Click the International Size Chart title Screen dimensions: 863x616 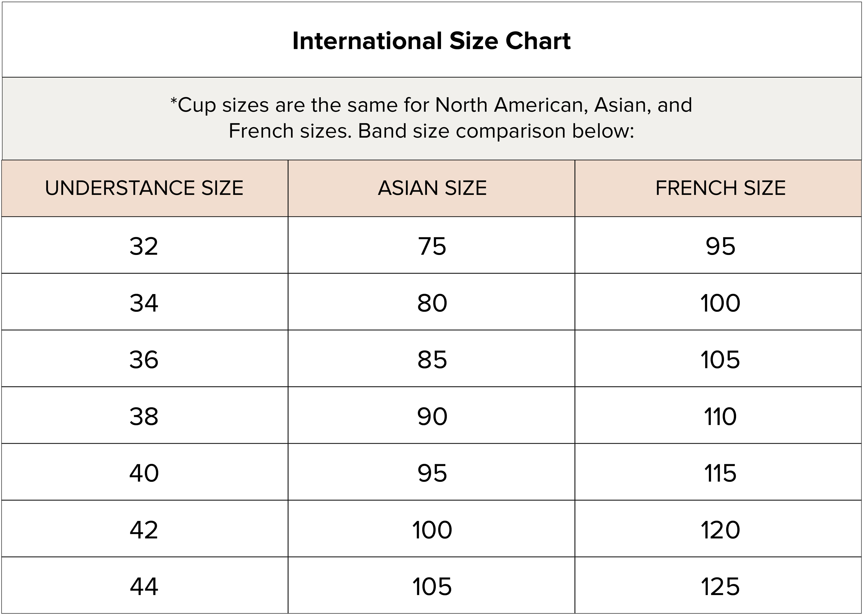click(x=431, y=41)
